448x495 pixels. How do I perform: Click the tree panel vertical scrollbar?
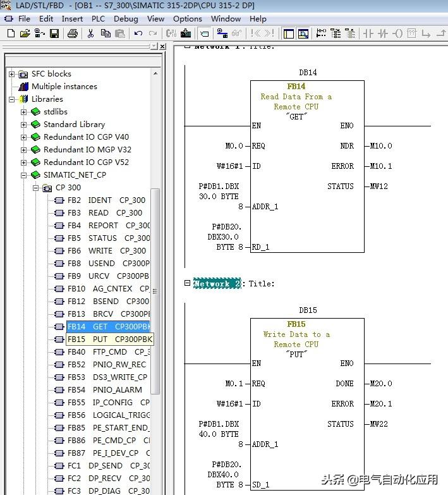155,291
